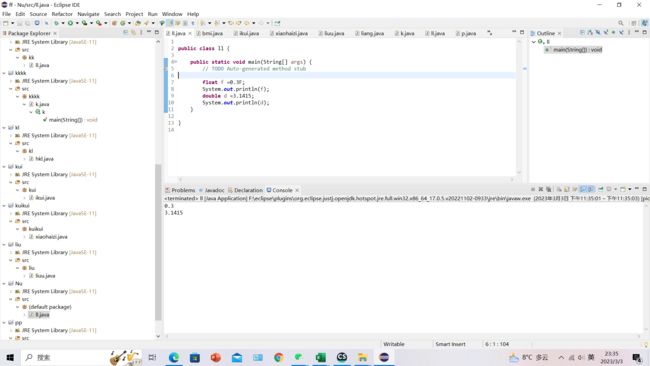Click the Debug bug toolbar icon
This screenshot has width=650, height=366.
[56, 23]
